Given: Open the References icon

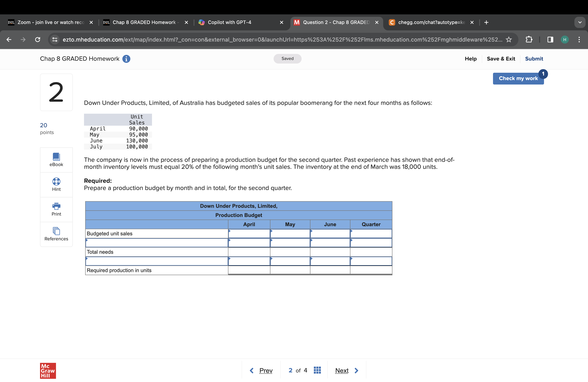Looking at the screenshot, I should pyautogui.click(x=56, y=231).
